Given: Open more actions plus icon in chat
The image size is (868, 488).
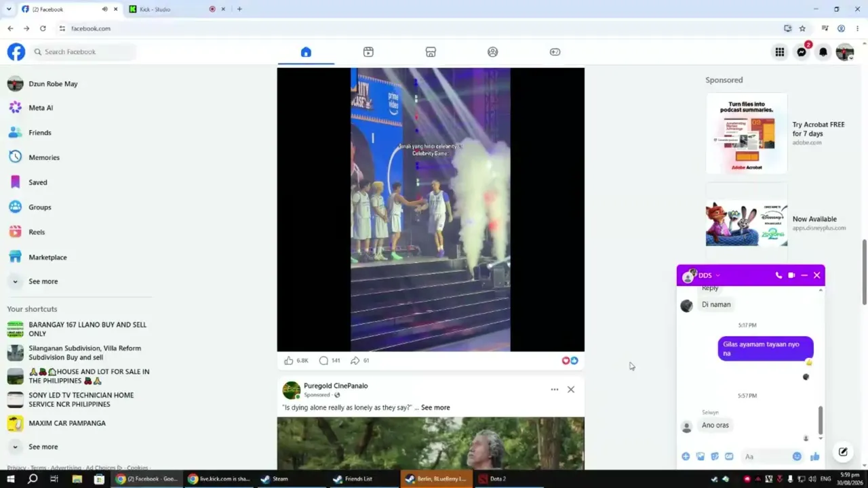Looking at the screenshot, I should [686, 457].
